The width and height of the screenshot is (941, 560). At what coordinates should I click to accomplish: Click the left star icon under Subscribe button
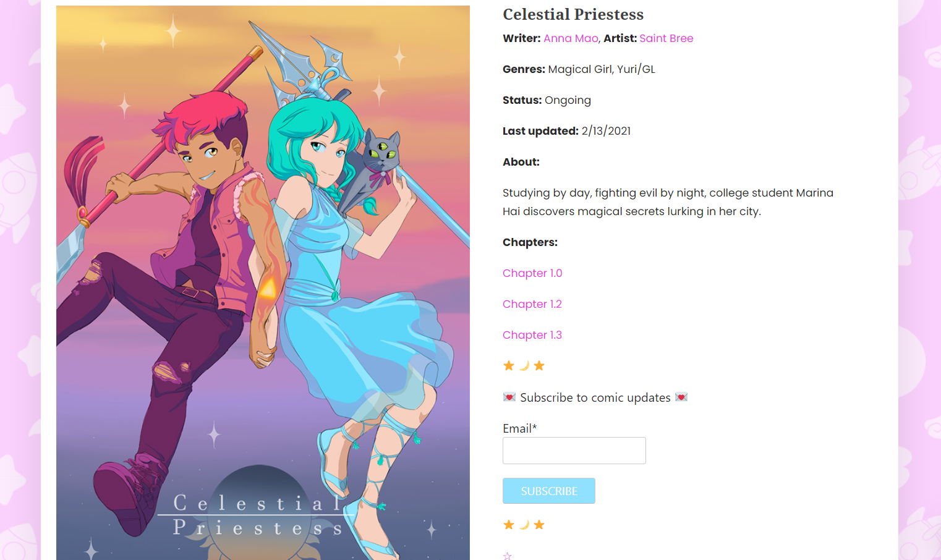[509, 525]
